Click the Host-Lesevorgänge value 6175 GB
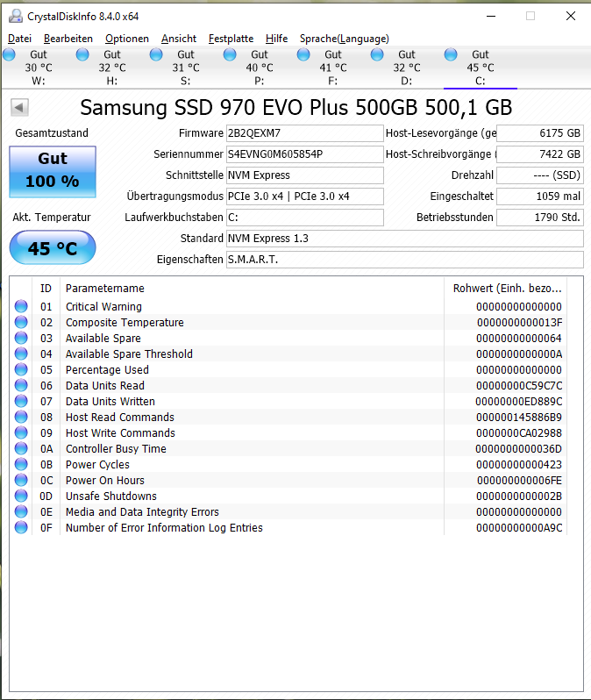The height and width of the screenshot is (700, 591). [x=540, y=133]
